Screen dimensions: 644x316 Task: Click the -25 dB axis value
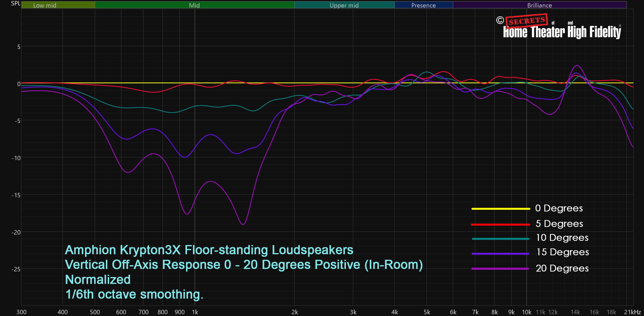click(16, 269)
